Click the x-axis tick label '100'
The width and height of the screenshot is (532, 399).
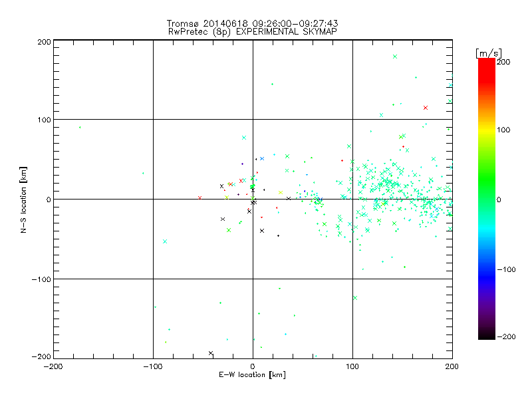pos(352,366)
